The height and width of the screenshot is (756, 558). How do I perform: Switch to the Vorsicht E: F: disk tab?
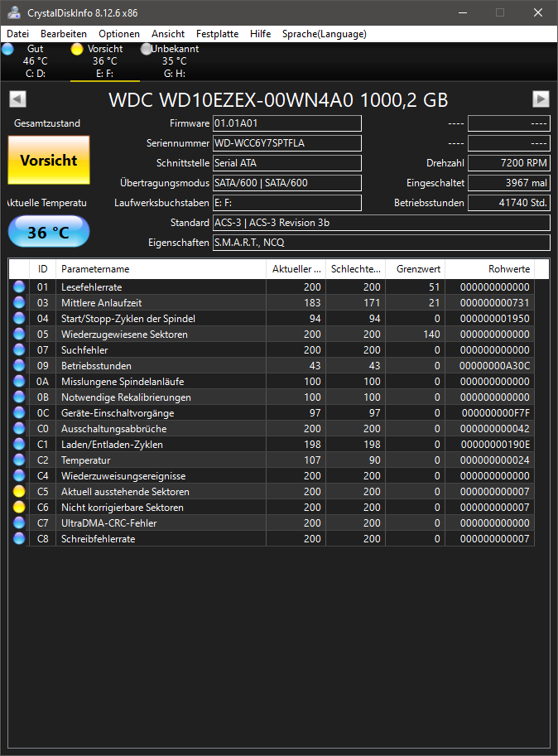point(104,61)
